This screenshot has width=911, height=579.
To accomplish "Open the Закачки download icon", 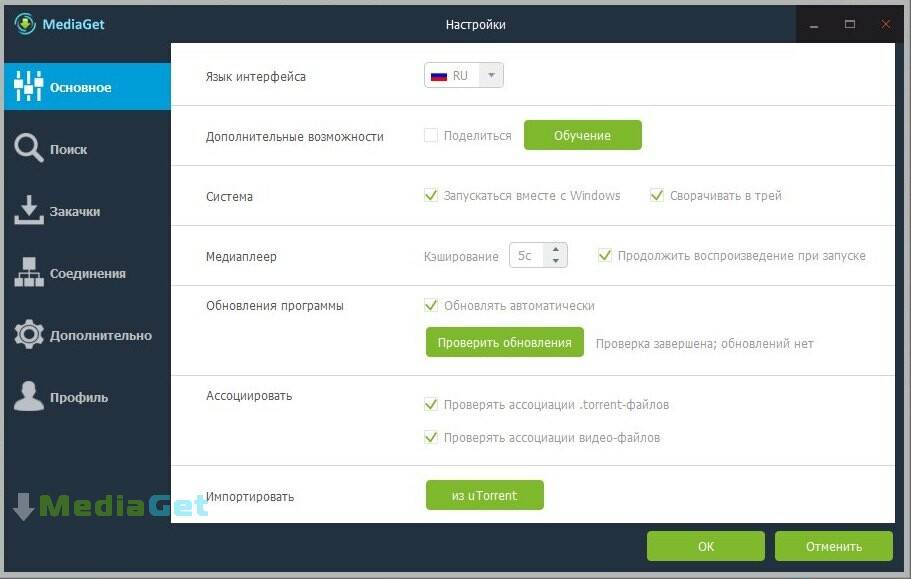I will pyautogui.click(x=28, y=211).
